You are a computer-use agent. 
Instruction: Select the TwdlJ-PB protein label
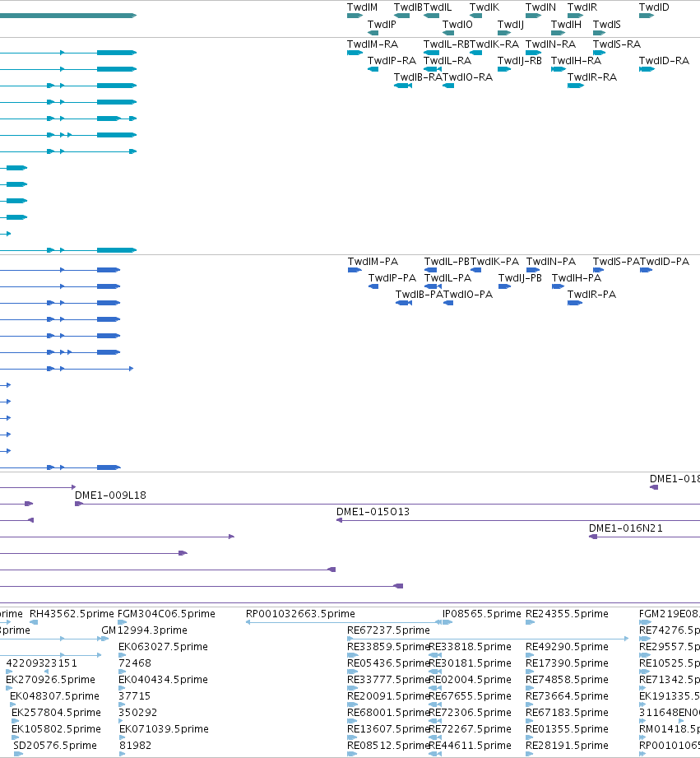(521, 278)
